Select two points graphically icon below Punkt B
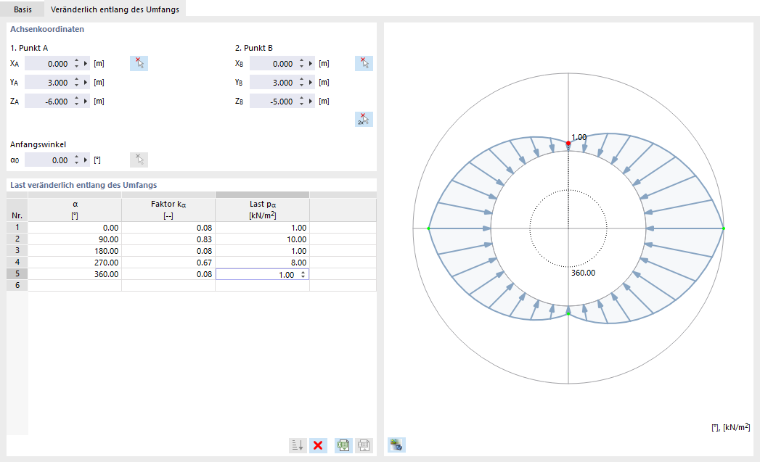 pos(364,119)
